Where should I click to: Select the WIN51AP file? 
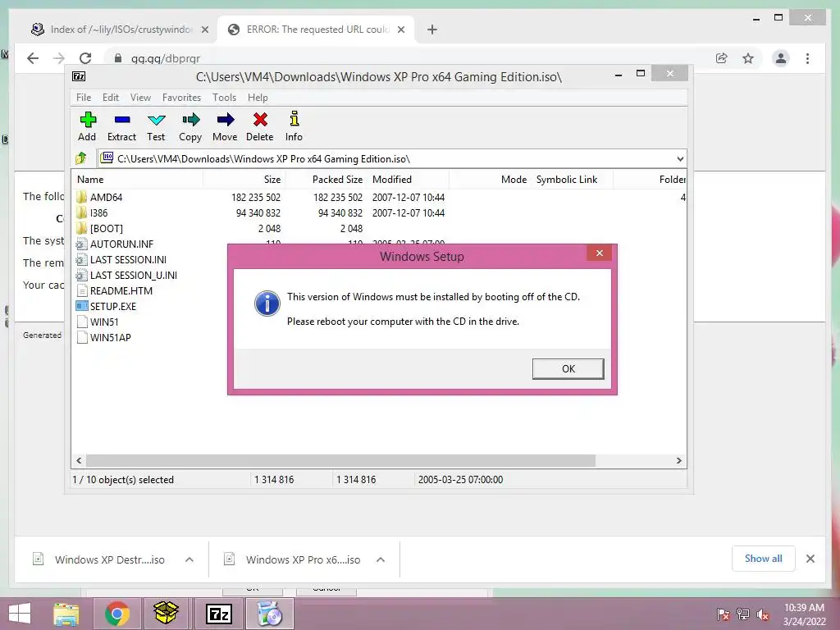coord(111,337)
